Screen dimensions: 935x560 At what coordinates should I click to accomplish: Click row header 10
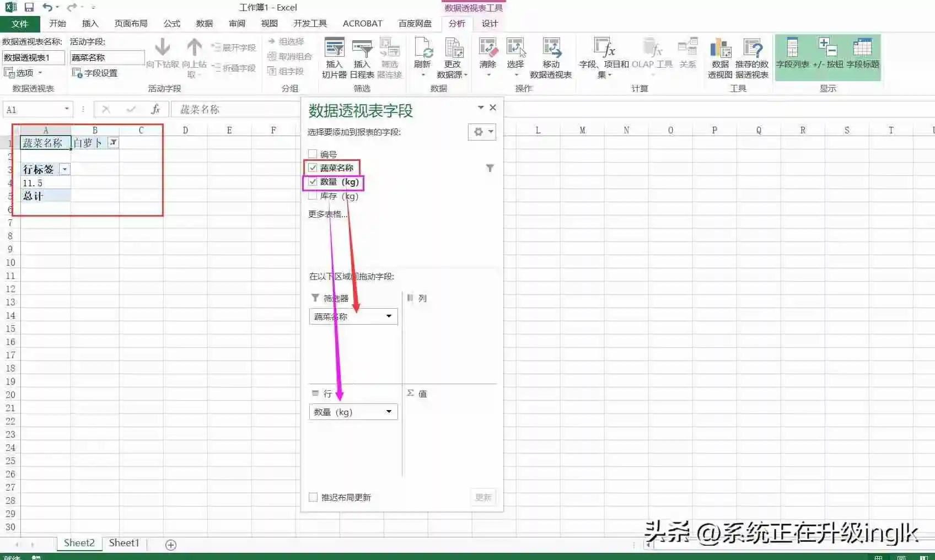tap(10, 262)
